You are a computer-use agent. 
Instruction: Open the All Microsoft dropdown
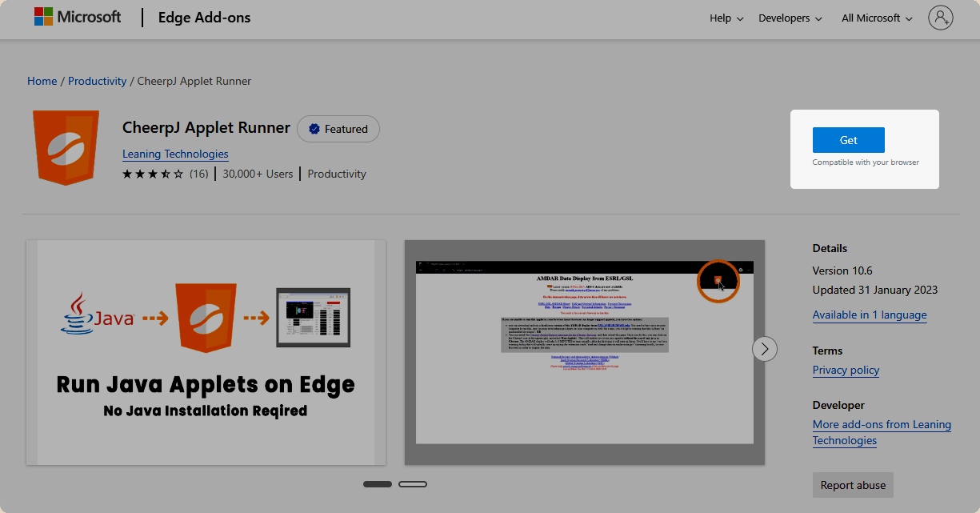[877, 18]
